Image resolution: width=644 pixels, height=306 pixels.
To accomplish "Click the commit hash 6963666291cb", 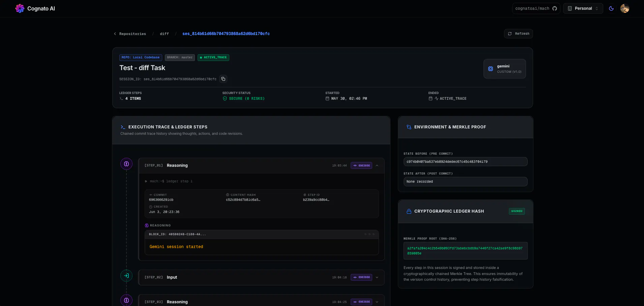I will 161,200.
